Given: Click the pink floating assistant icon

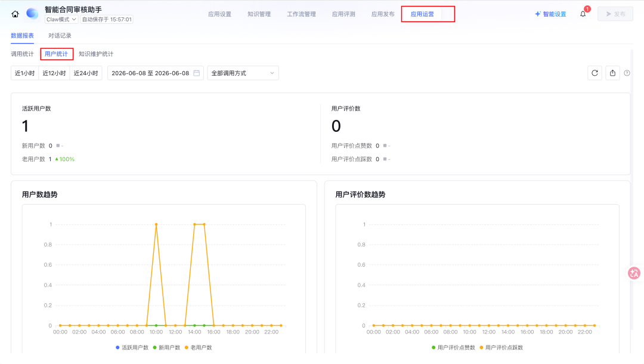Looking at the screenshot, I should tap(634, 273).
